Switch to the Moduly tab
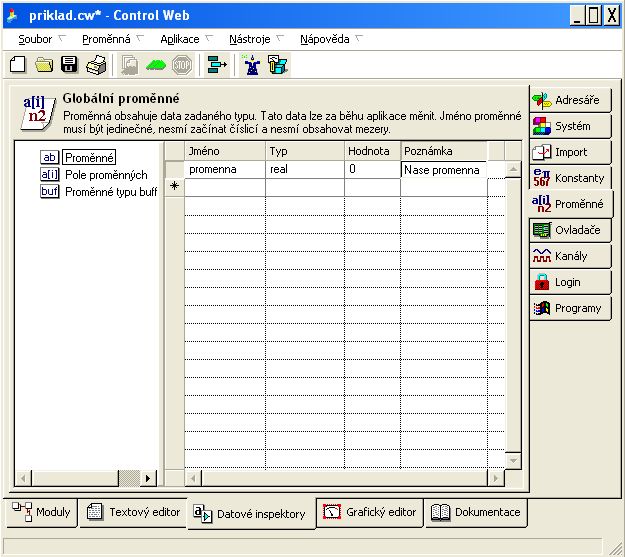This screenshot has height=557, width=625. coord(41,513)
